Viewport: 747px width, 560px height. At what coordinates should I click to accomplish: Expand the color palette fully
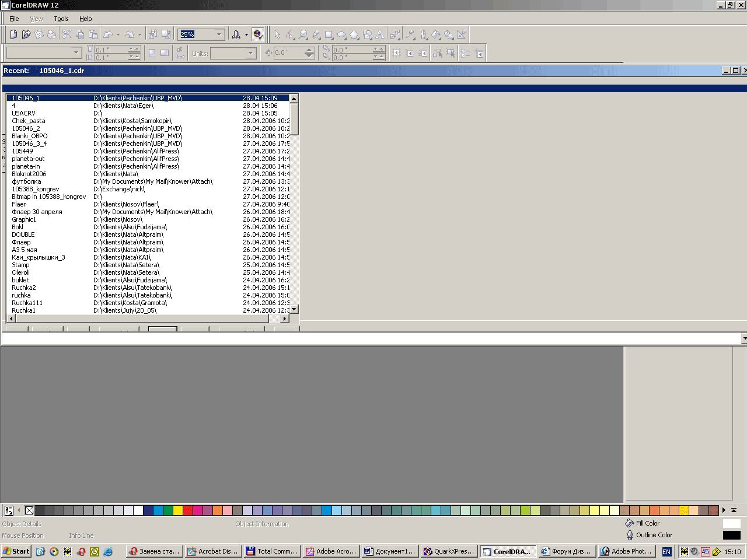(x=734, y=510)
